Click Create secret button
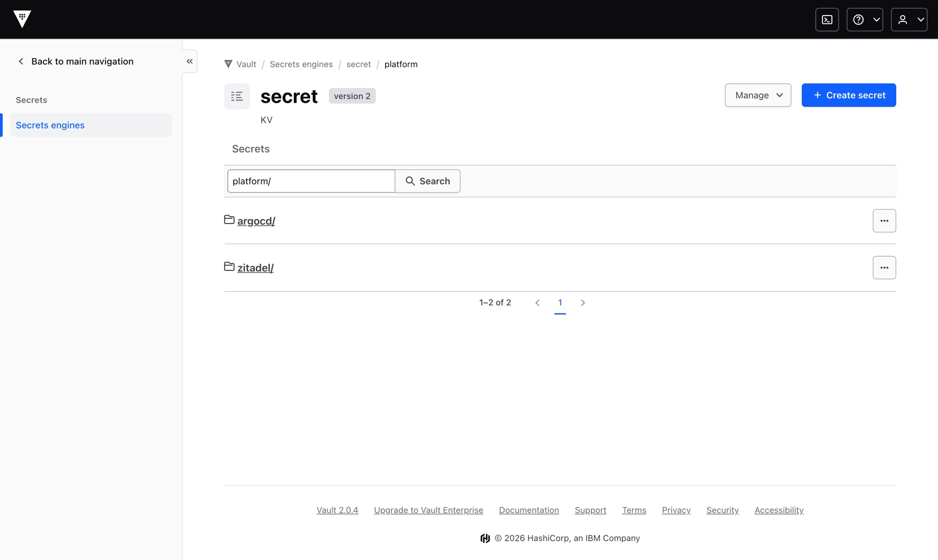Viewport: 938px width, 560px height. (848, 95)
